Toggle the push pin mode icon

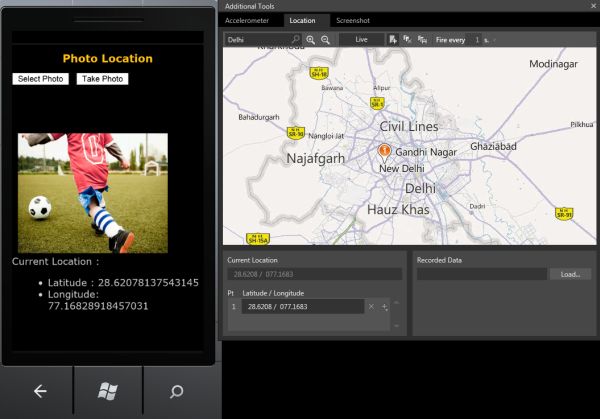coord(393,39)
